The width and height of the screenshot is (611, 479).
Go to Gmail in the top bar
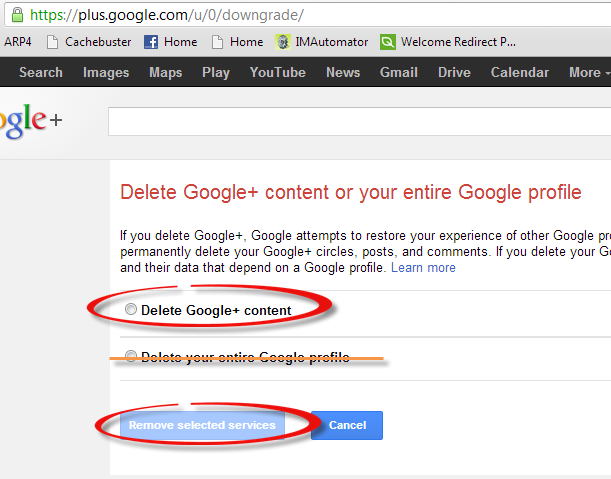[x=399, y=72]
